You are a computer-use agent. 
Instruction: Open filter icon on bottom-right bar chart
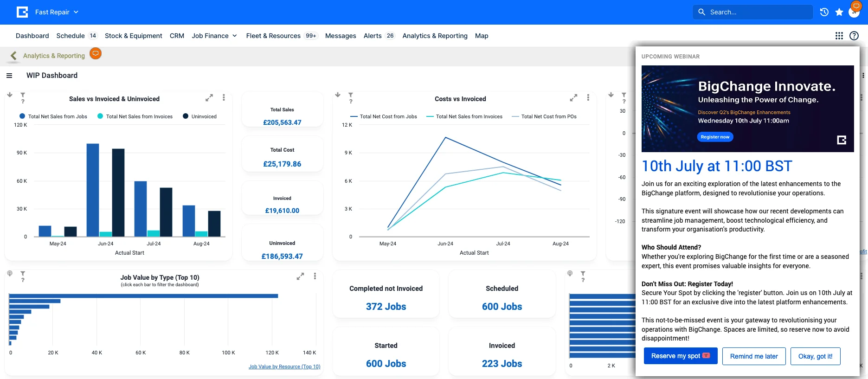pyautogui.click(x=583, y=274)
